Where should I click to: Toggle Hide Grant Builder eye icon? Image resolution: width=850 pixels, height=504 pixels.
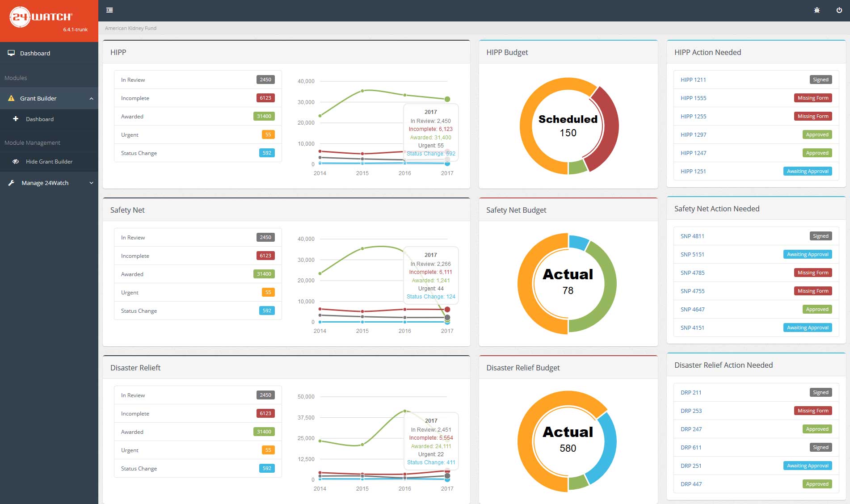click(16, 162)
